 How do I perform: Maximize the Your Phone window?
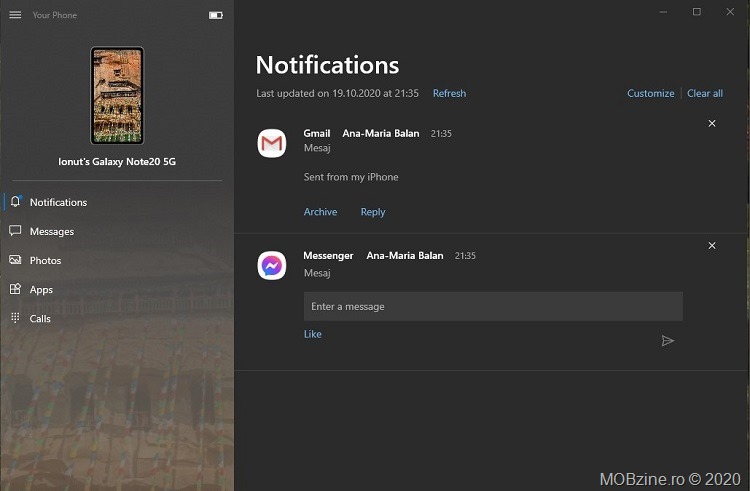(696, 12)
